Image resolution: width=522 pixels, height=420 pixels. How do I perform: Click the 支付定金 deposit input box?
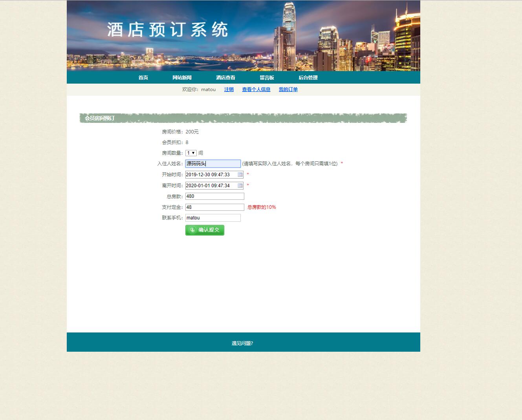[x=214, y=207]
